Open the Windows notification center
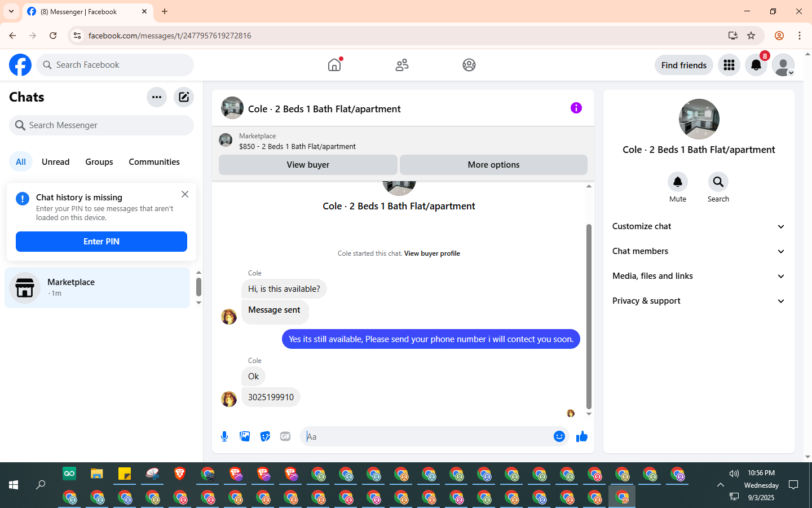This screenshot has width=812, height=508. click(x=793, y=485)
